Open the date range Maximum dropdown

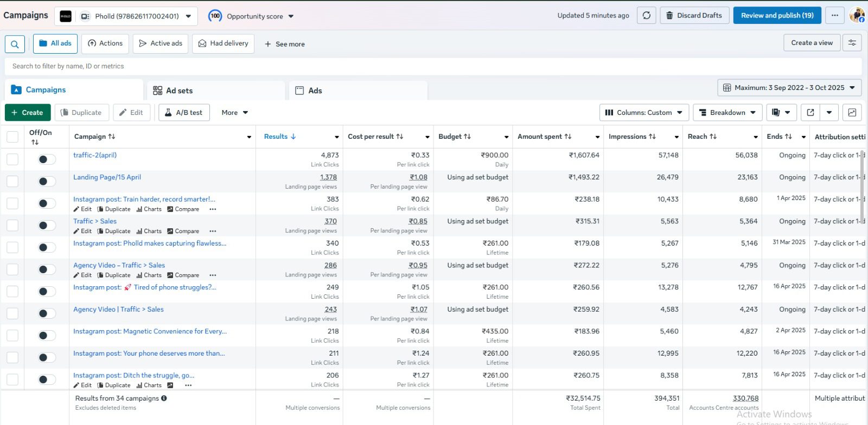789,88
